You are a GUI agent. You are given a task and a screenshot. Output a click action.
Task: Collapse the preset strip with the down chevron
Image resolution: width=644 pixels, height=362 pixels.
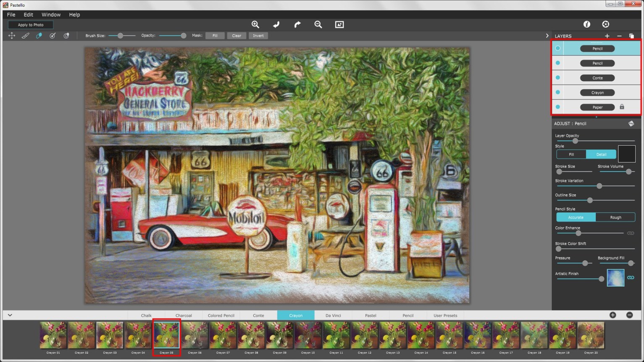(x=10, y=314)
